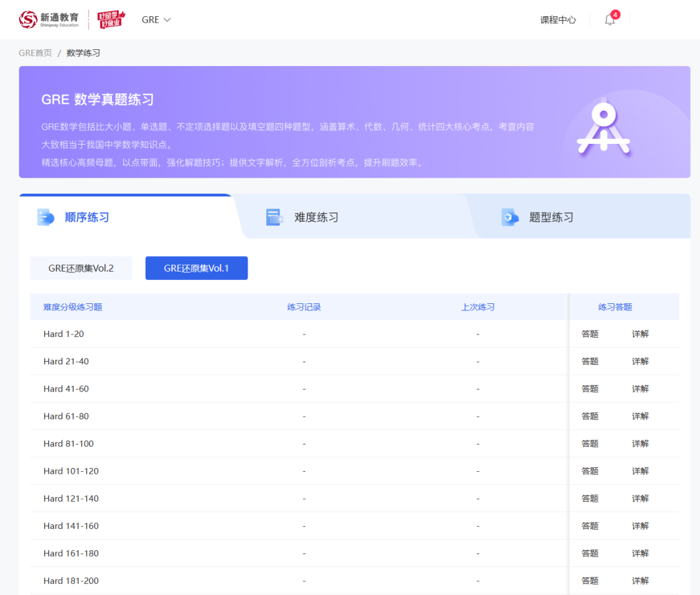The height and width of the screenshot is (595, 700).
Task: Start 答题 for Hard 141-160
Action: coord(590,526)
